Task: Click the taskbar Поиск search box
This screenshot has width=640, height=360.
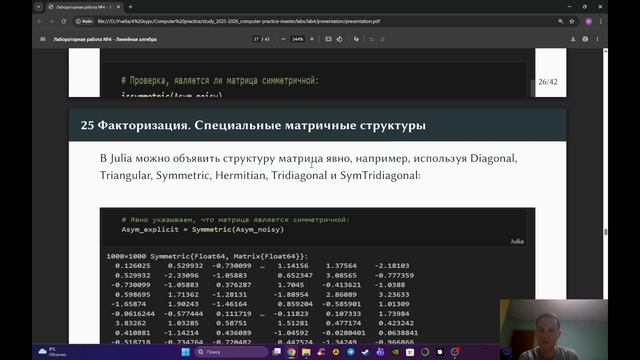Action: [231, 352]
